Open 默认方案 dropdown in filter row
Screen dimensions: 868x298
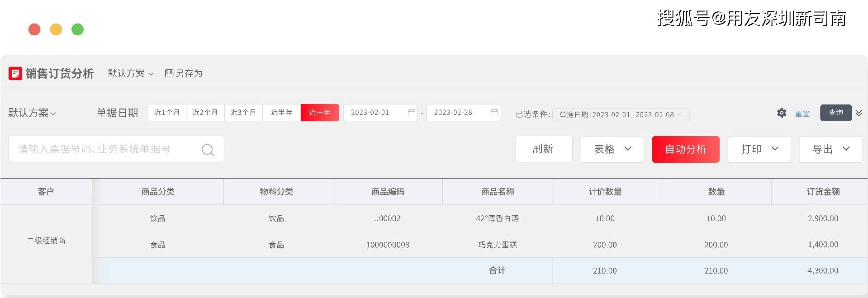(x=32, y=113)
